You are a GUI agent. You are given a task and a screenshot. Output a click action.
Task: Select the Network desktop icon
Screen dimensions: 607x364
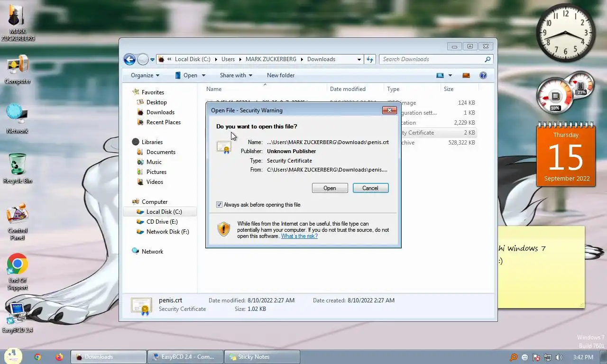(x=18, y=119)
